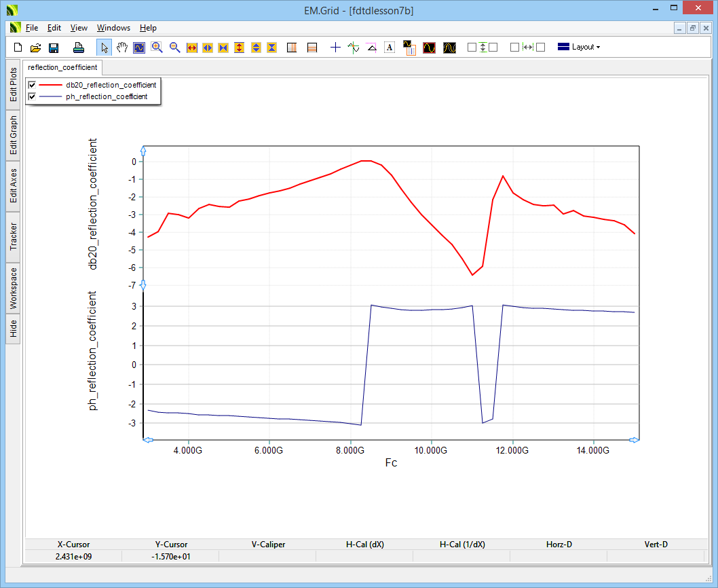Select the arrow pointer tool

click(x=105, y=48)
